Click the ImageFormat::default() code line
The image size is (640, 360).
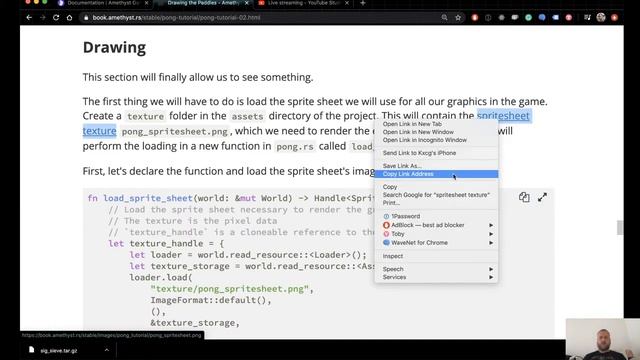point(211,300)
